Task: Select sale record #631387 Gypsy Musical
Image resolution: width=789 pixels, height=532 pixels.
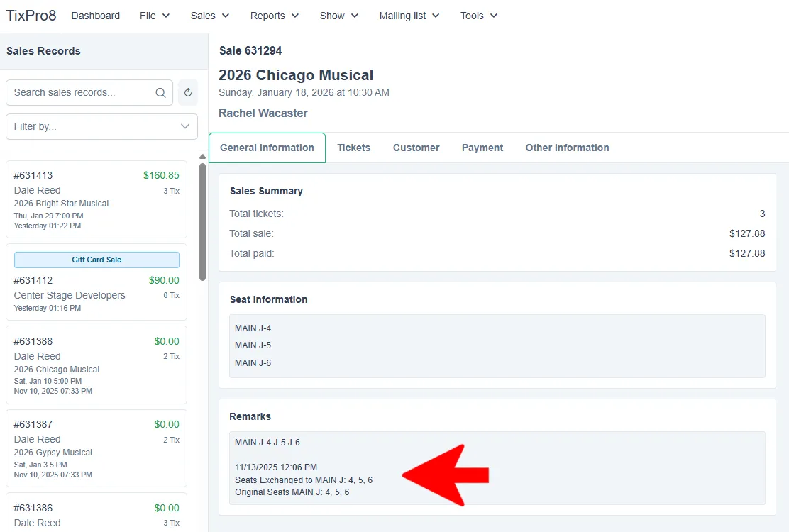Action: 96,448
